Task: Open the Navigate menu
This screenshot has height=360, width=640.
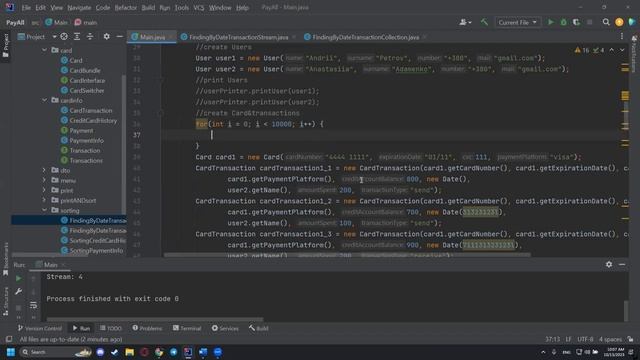Action: click(79, 7)
